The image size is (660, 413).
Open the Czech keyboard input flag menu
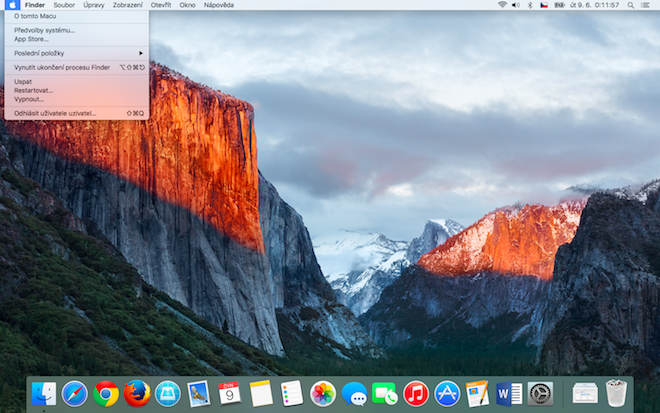544,5
